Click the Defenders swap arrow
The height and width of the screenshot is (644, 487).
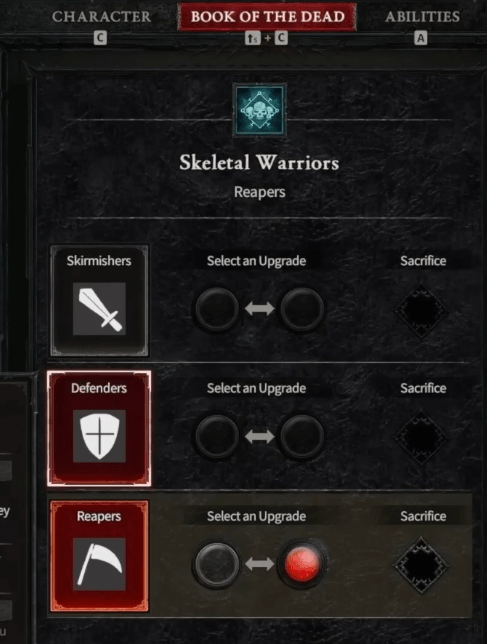(x=260, y=436)
